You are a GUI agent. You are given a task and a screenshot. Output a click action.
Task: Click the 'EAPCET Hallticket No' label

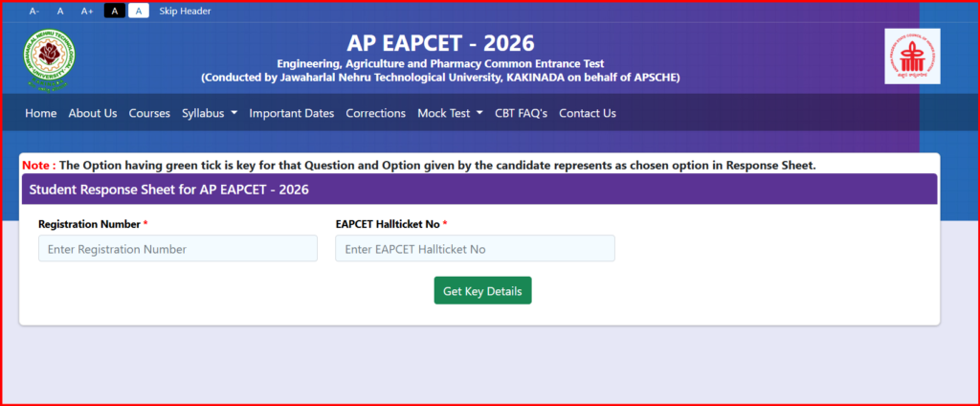click(x=388, y=224)
